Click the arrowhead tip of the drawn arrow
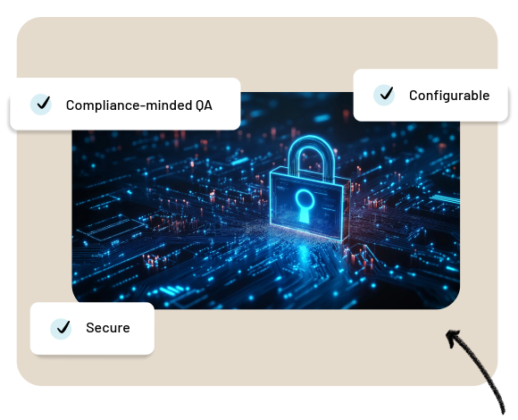The width and height of the screenshot is (518, 420). [x=451, y=336]
